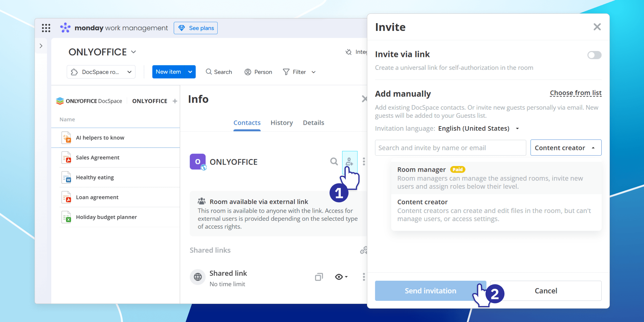Click the Holiday budget planner spreadsheet icon
The height and width of the screenshot is (322, 644).
click(x=66, y=217)
